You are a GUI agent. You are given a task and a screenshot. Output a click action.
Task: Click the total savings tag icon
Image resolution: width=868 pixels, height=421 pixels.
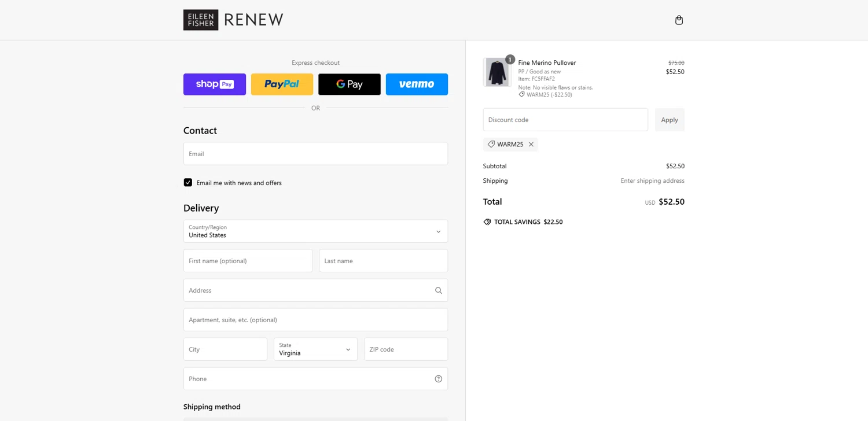click(487, 222)
